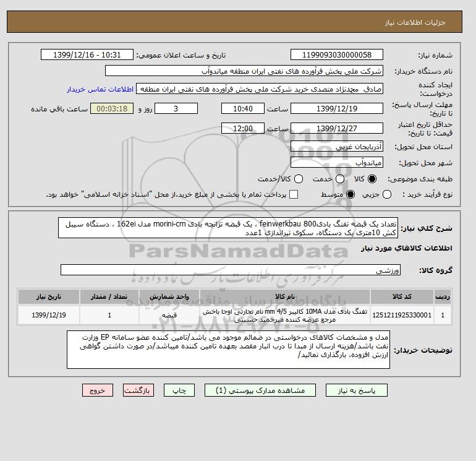Click the buyer organization name field
Viewport: 476px width, 461px height.
point(244,71)
